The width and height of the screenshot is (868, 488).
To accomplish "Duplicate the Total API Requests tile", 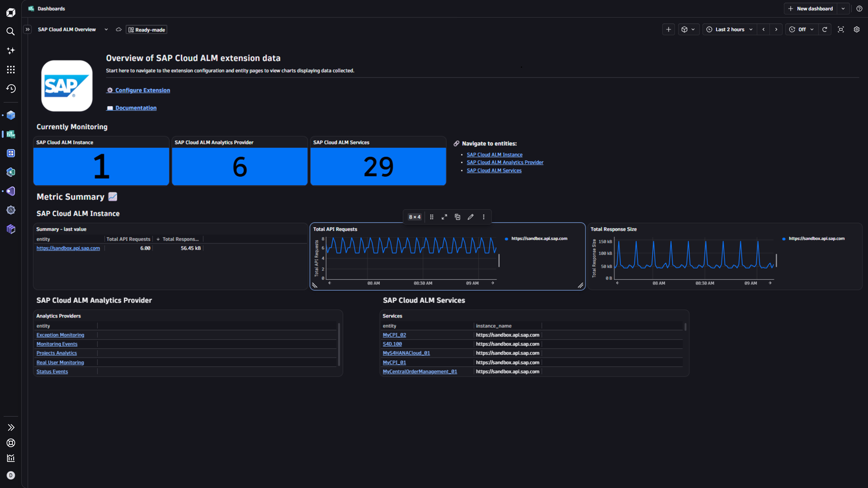I will tap(458, 217).
